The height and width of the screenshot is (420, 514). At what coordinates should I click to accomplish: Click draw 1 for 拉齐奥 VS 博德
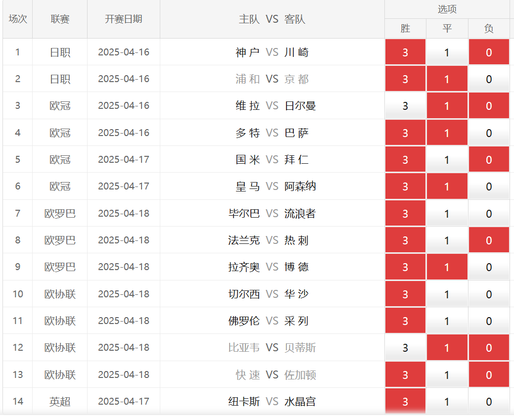(x=447, y=267)
